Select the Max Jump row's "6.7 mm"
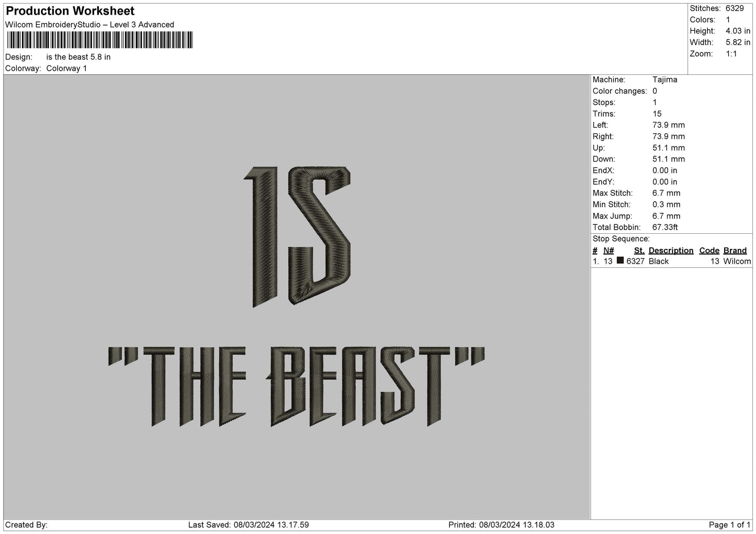The height and width of the screenshot is (534, 756). coord(667,216)
